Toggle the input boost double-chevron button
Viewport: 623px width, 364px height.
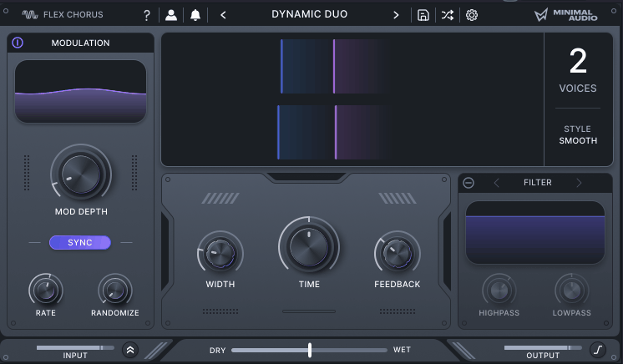130,350
